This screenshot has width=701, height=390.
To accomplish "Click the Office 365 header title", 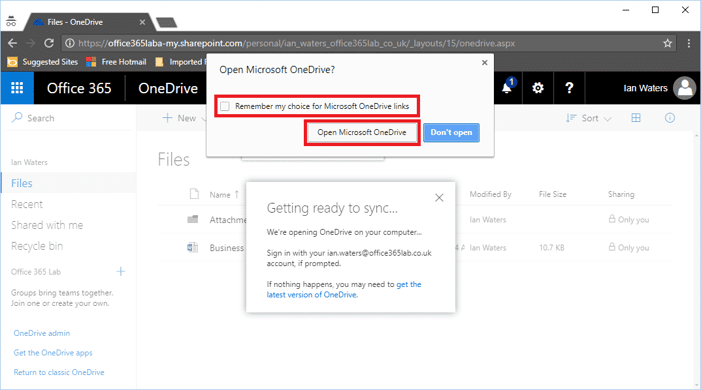I will click(x=79, y=88).
